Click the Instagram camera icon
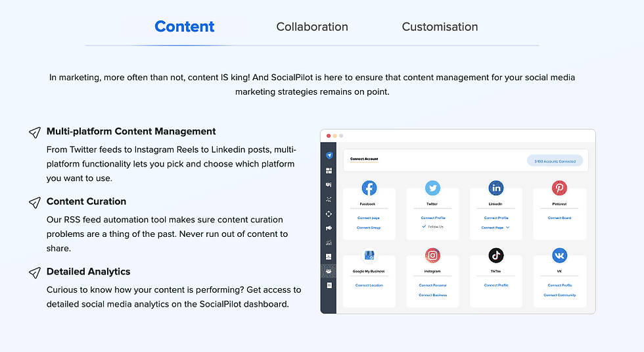The height and width of the screenshot is (352, 644). coord(432,255)
